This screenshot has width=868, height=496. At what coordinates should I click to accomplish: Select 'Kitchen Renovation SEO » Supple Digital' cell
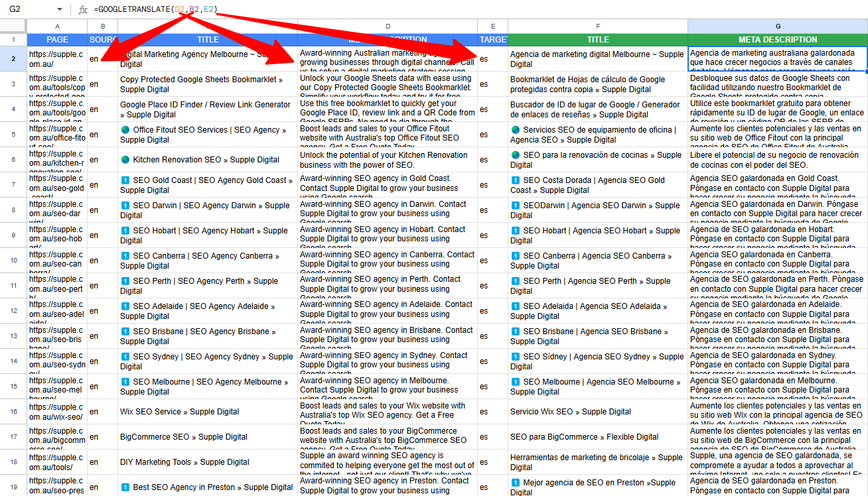coord(208,160)
